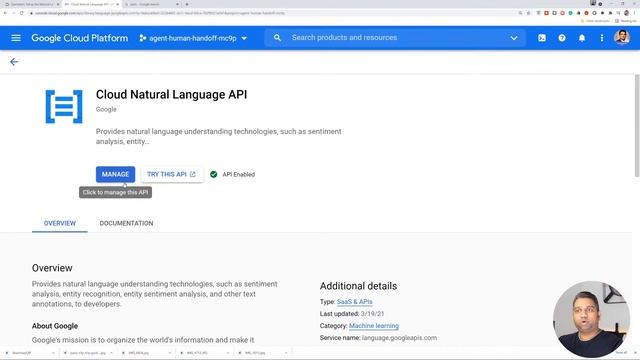Open a new browser tab with plus

(x=187, y=4)
